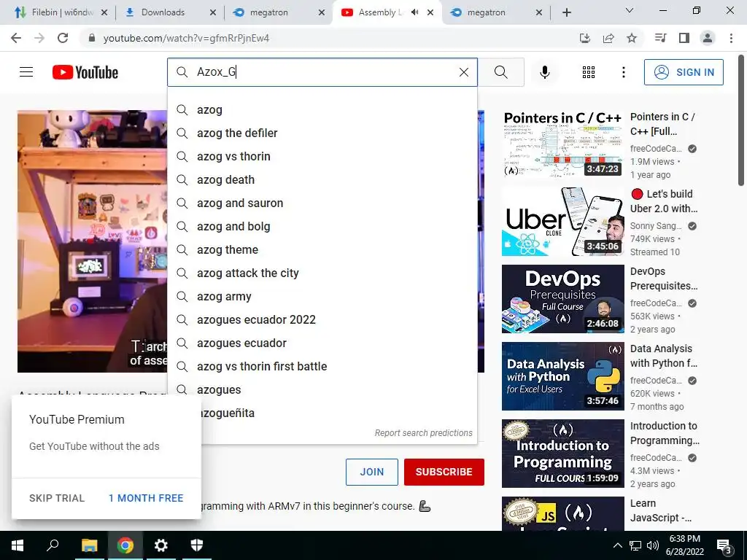
Task: Open Pointers in C / C++ video thumbnail
Action: pos(562,144)
